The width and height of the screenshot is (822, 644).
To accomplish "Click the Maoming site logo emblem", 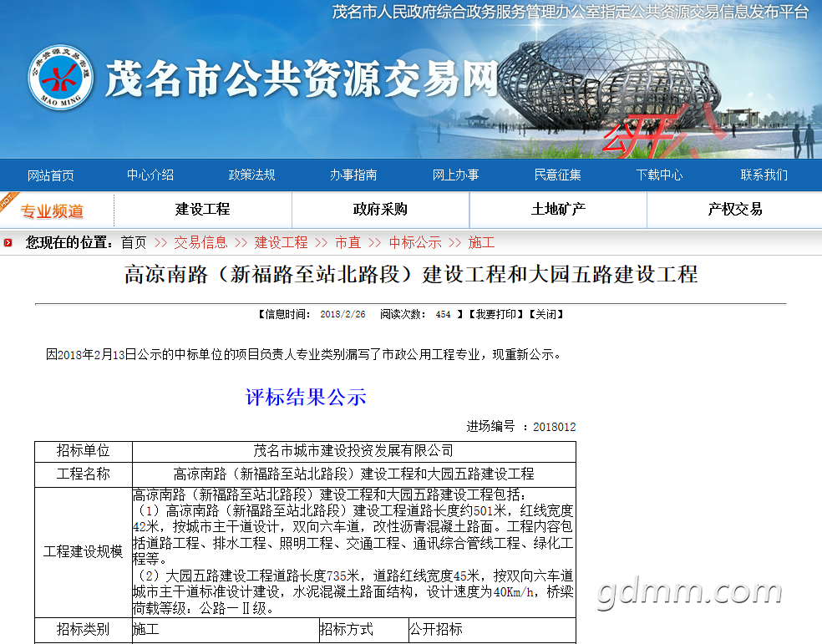I will [61, 77].
